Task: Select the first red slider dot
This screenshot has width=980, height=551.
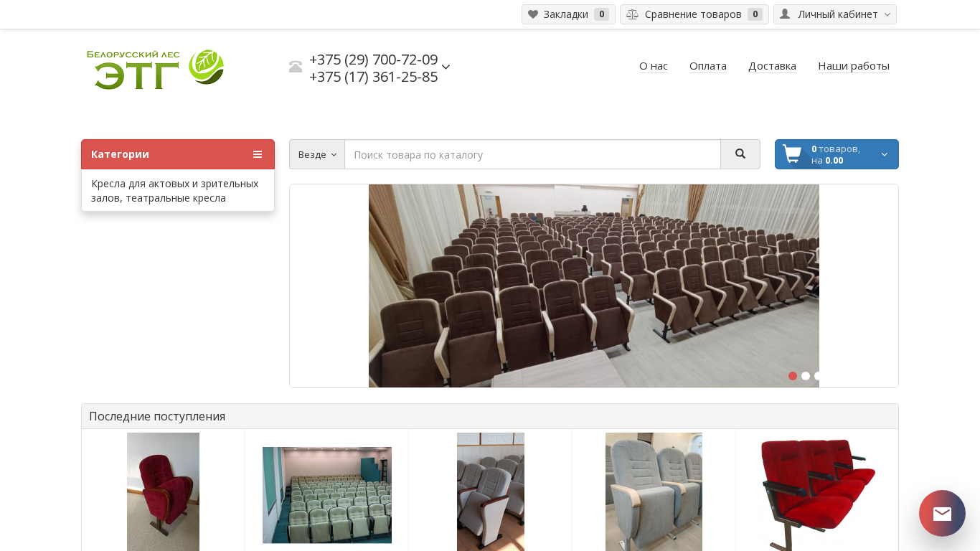Action: pyautogui.click(x=793, y=376)
